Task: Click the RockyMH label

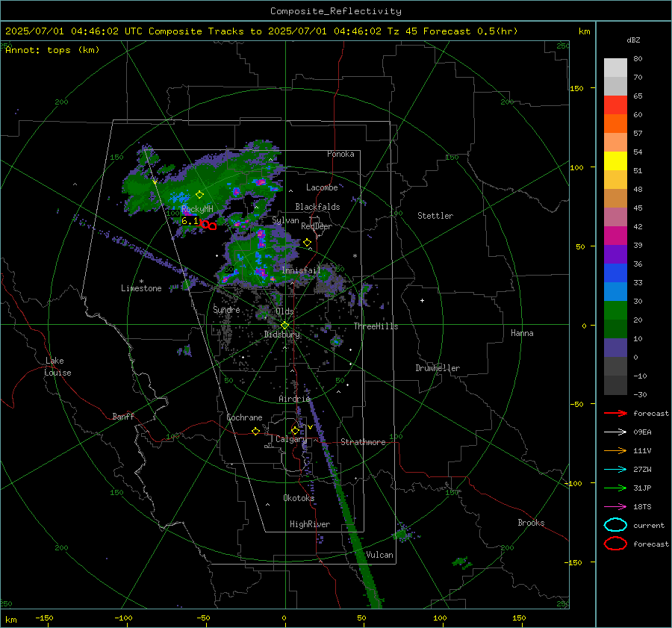Action: point(197,209)
